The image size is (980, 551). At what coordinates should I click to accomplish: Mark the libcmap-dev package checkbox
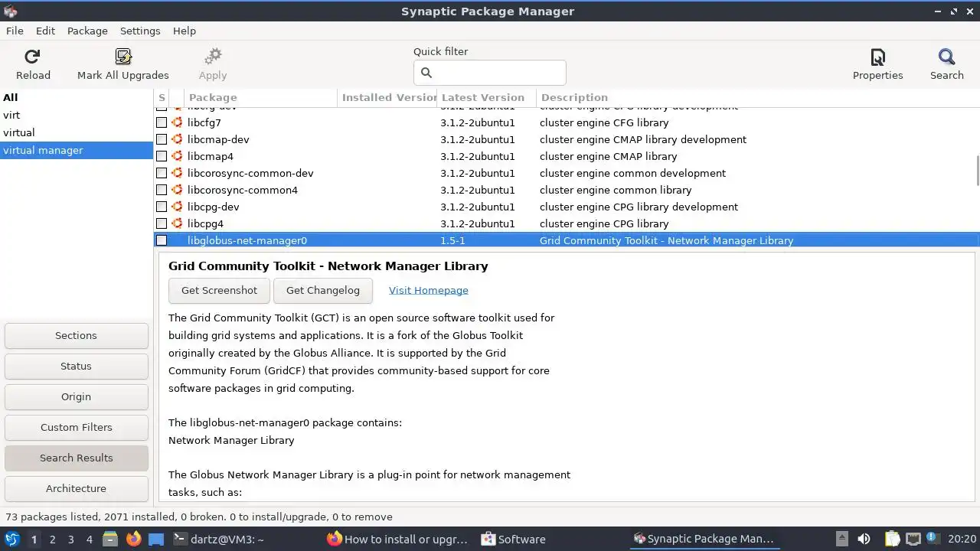162,139
